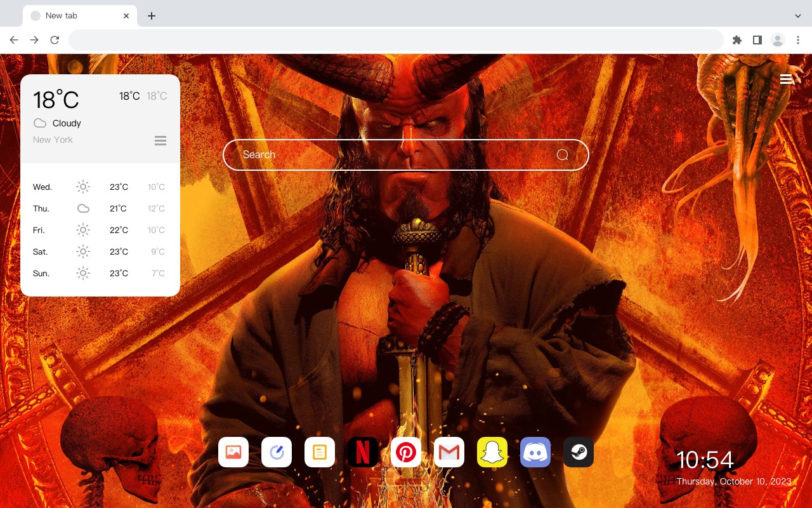
Task: Open the hamburger menu at page top-right
Action: 786,79
